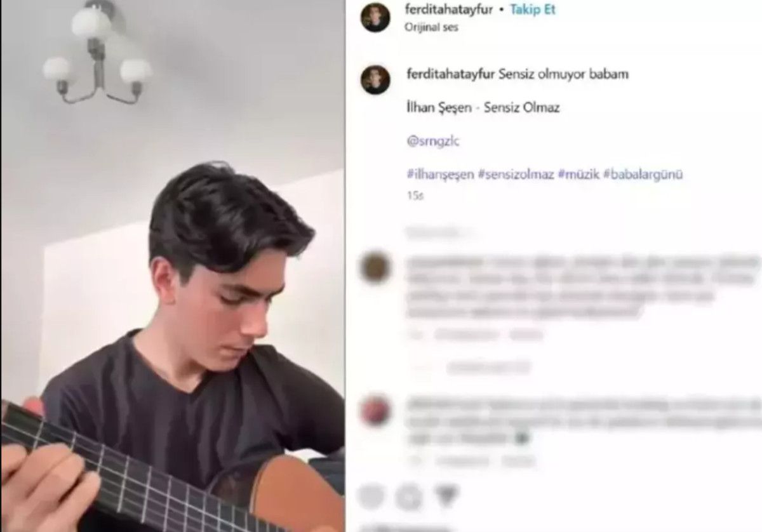Screen dimensions: 762x532
Task: Click the second commenter's red avatar
Action: [x=375, y=411]
